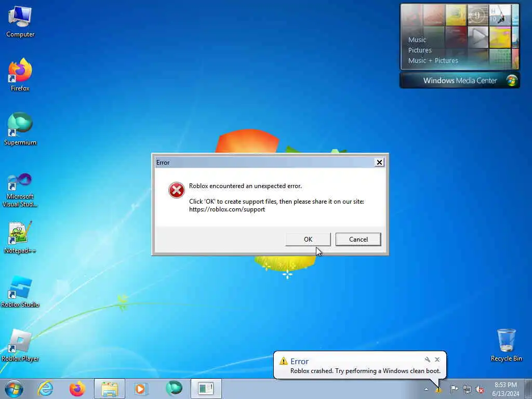Select Music + Pictures in the gadget

click(433, 61)
